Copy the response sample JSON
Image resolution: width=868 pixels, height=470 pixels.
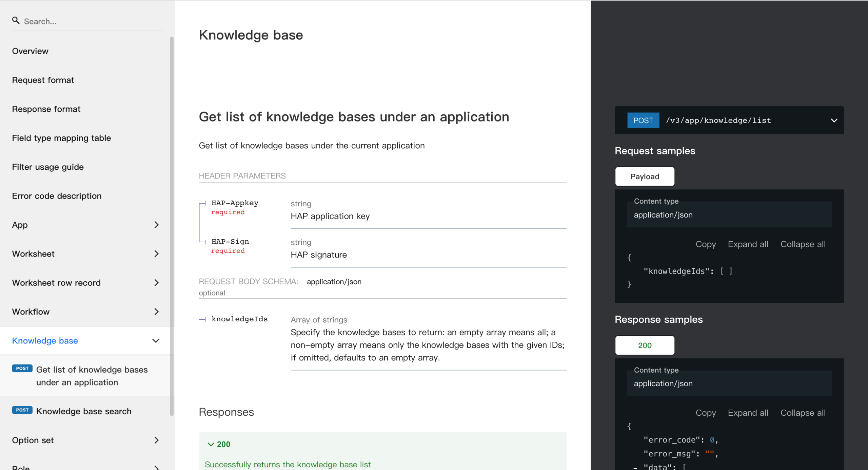(x=706, y=413)
